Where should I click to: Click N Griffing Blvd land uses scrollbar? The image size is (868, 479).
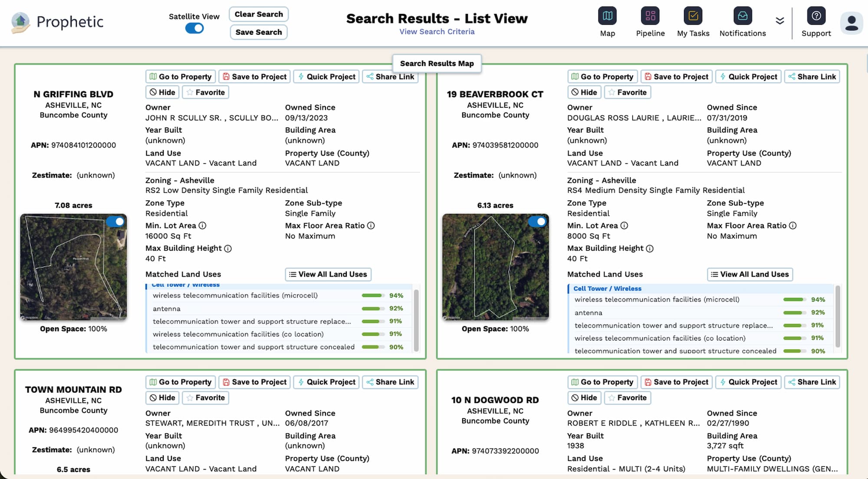point(416,320)
